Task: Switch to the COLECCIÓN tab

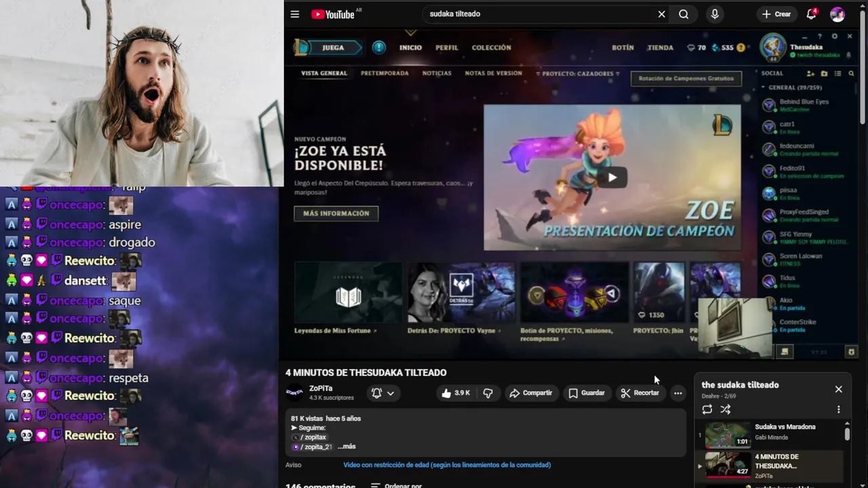Action: (x=491, y=47)
